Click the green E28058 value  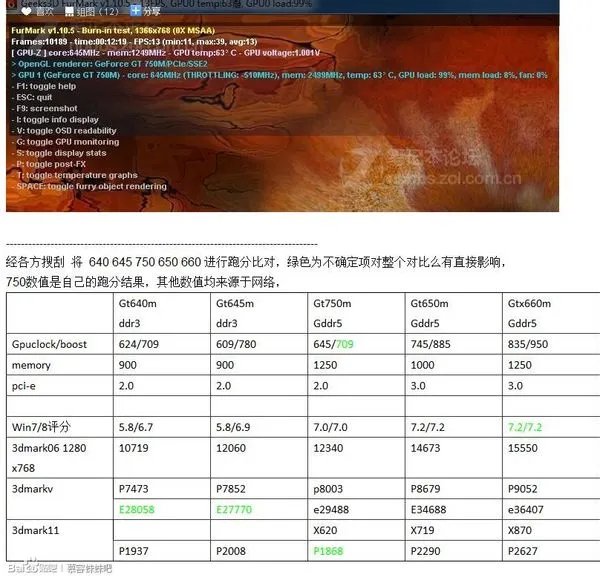point(137,510)
